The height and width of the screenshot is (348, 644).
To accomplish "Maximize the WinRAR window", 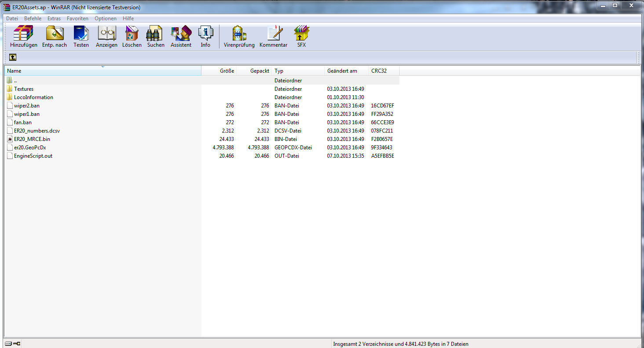I will point(615,5).
